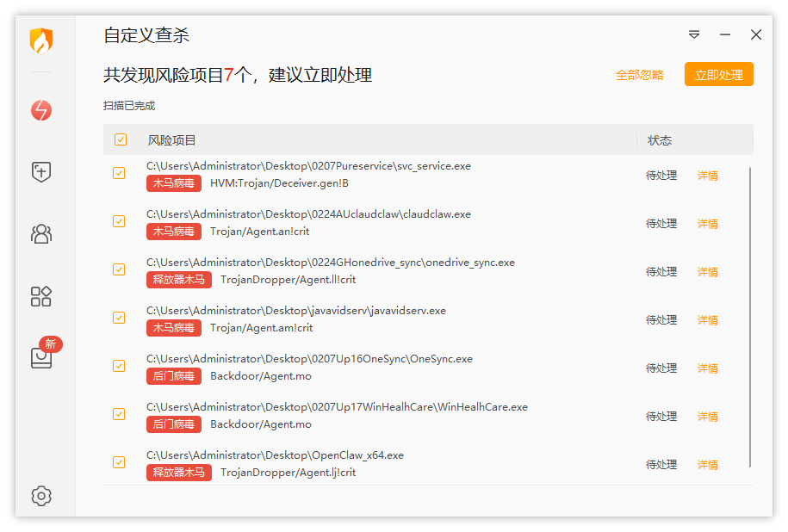Open the main menu dropdown icon
The image size is (788, 532).
point(694,34)
